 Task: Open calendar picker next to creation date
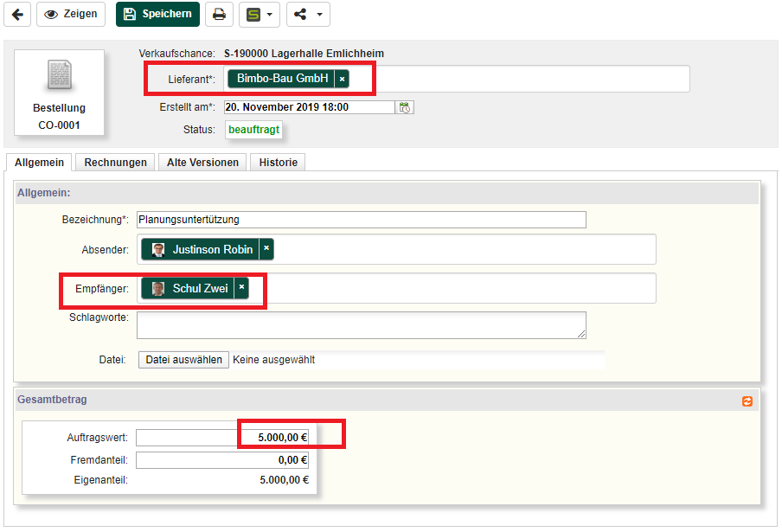click(404, 107)
